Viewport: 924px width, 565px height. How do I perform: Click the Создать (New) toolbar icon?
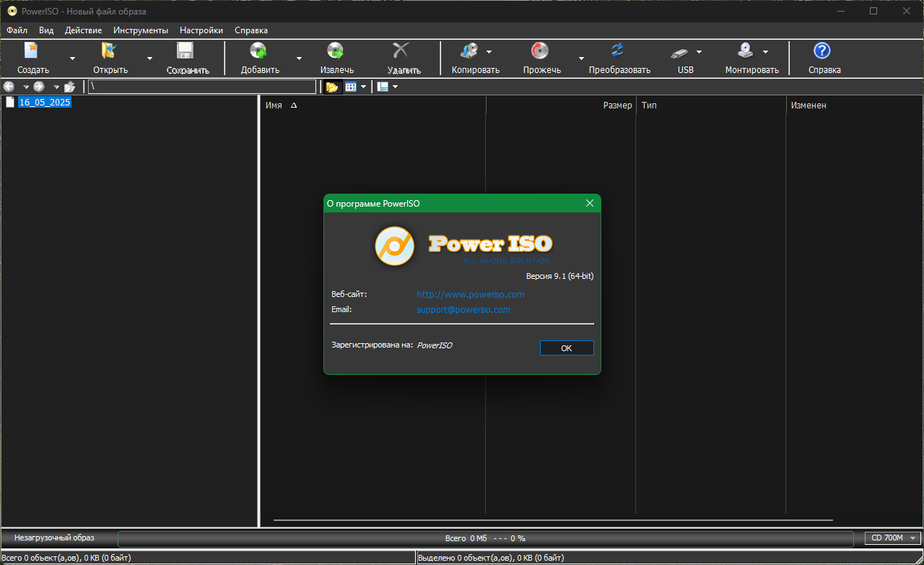31,51
